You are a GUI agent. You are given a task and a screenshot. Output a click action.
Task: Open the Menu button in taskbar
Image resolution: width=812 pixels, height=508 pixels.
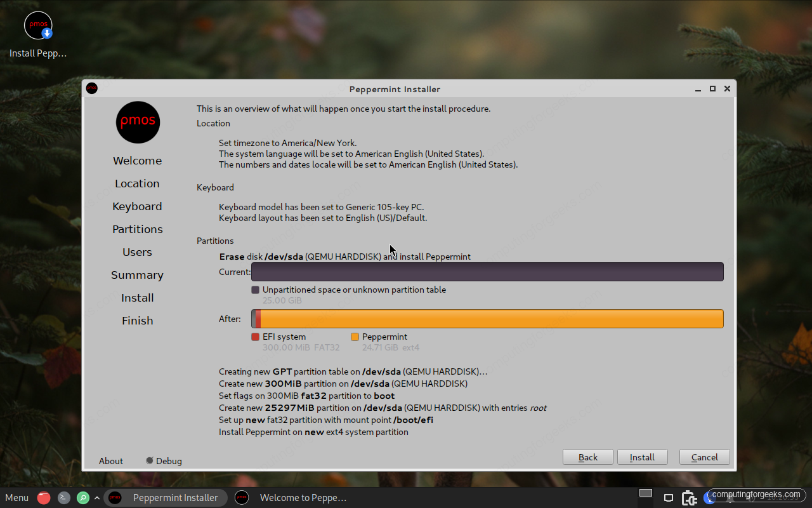pyautogui.click(x=17, y=498)
